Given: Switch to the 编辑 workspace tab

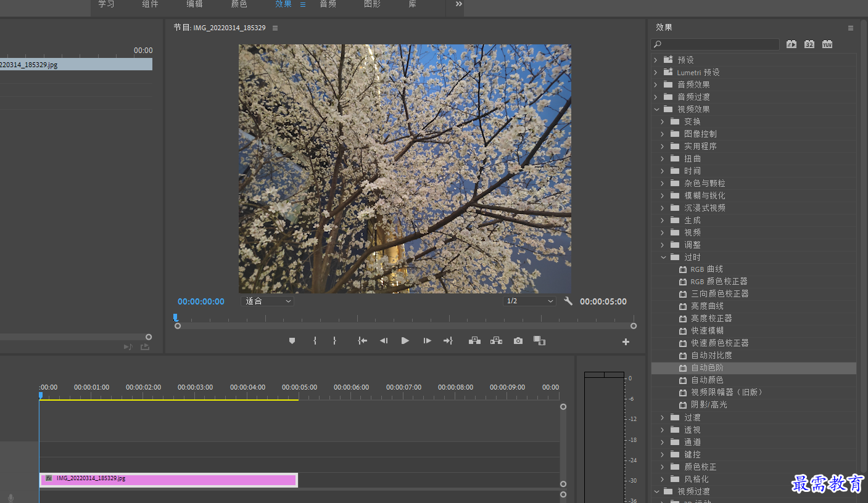Looking at the screenshot, I should pos(194,4).
